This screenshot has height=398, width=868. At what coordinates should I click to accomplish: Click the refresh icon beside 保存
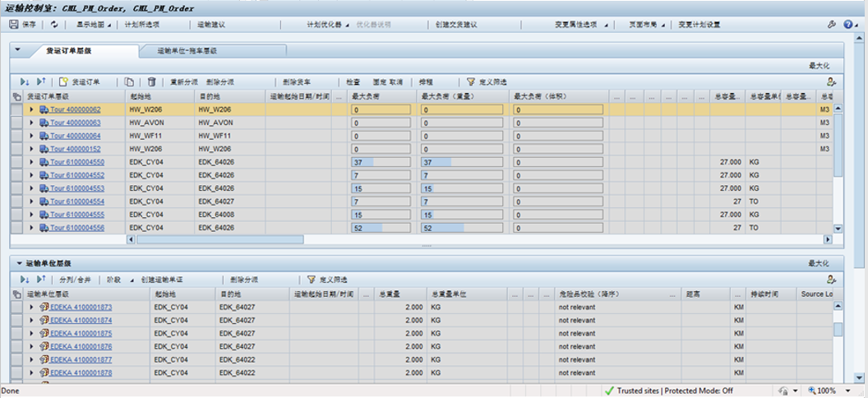[54, 25]
